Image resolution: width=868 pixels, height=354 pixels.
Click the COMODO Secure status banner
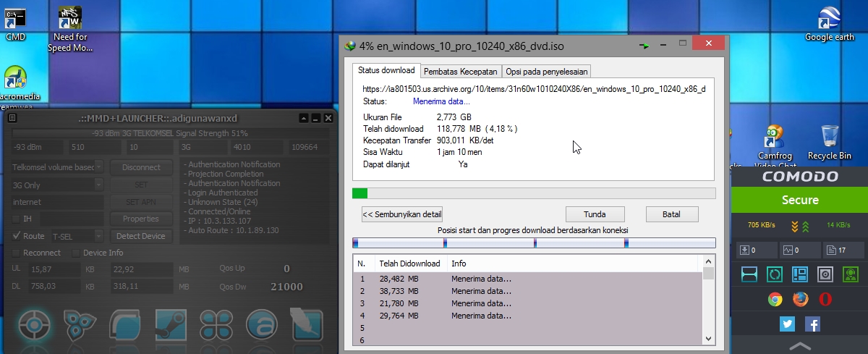pyautogui.click(x=800, y=200)
